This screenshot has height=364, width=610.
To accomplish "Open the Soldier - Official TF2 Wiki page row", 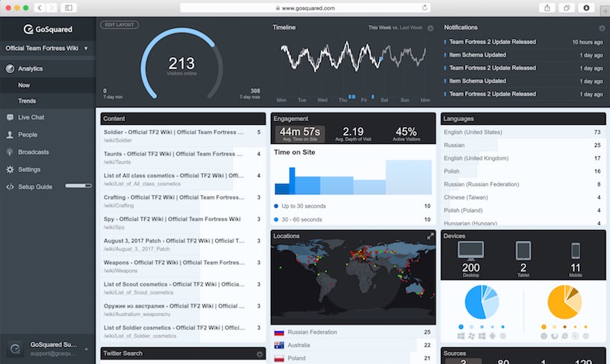I will (183, 136).
